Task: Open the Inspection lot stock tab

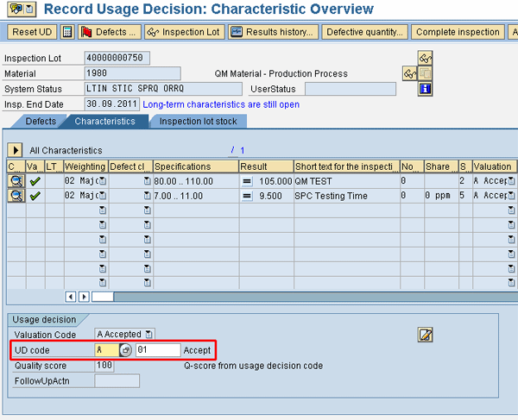Action: (199, 122)
